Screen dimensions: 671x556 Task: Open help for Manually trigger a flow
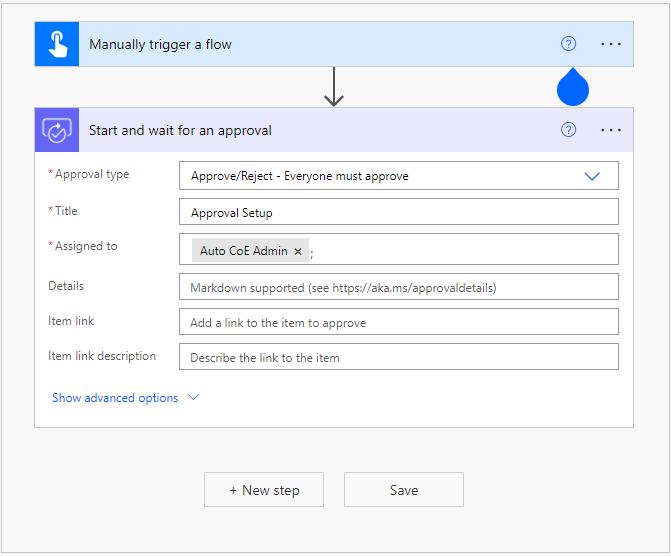click(x=568, y=44)
